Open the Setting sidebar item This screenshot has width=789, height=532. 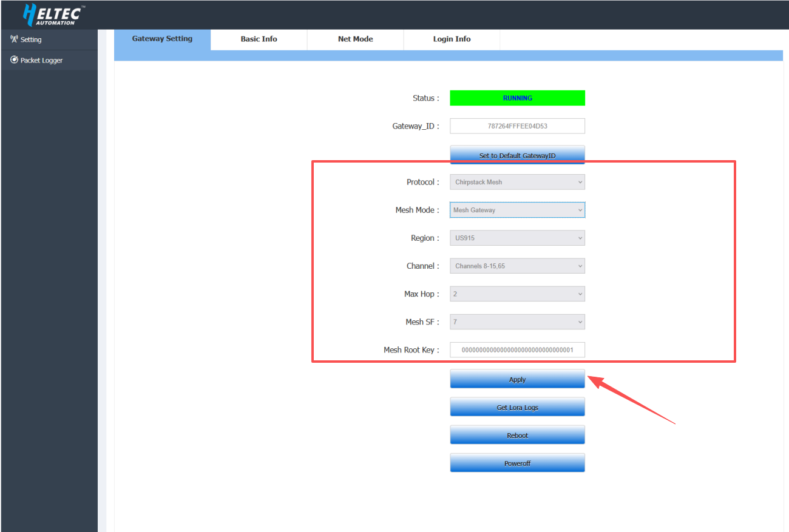(31, 40)
